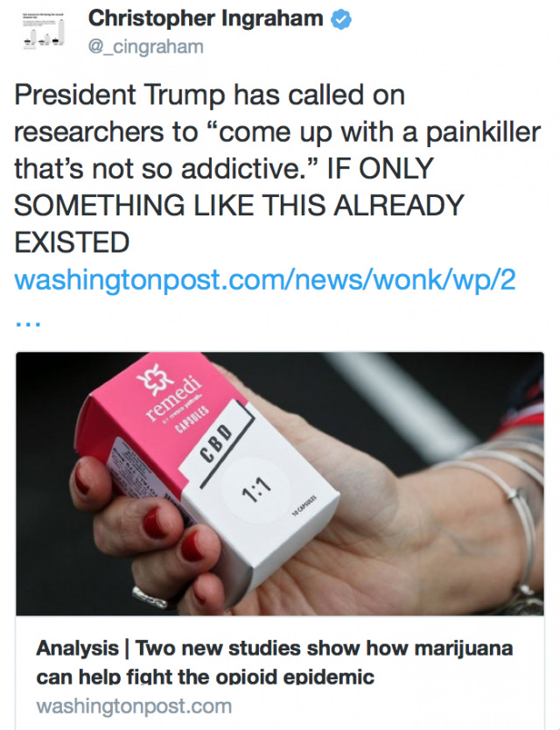This screenshot has height=730, width=560.
Task: Open the Analysis article headline
Action: (274, 662)
